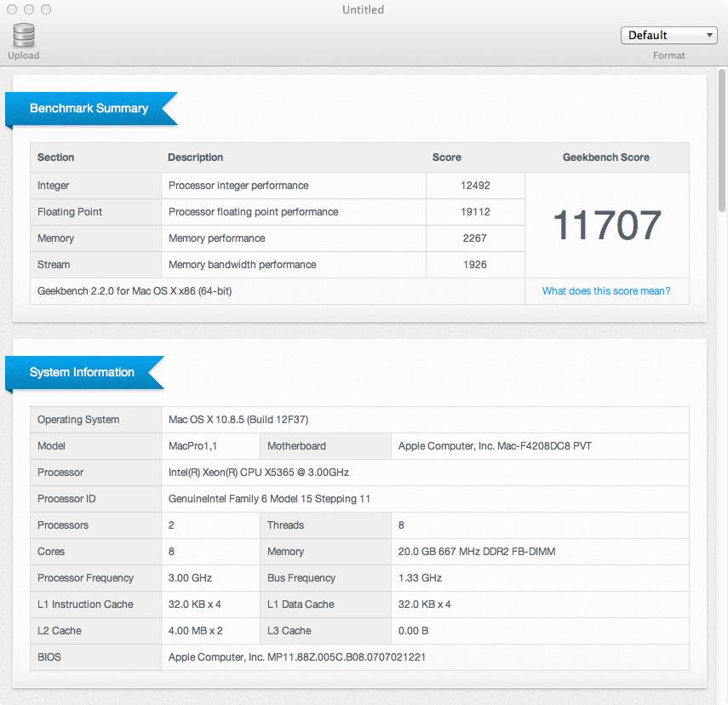Viewport: 728px width, 705px height.
Task: Click the Geekbench score 11707
Action: [607, 226]
